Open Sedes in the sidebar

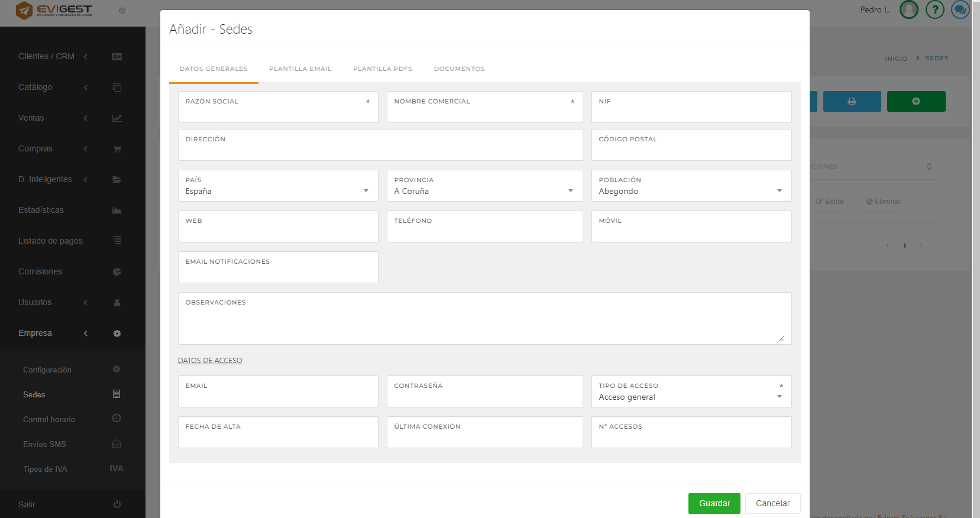pos(34,394)
